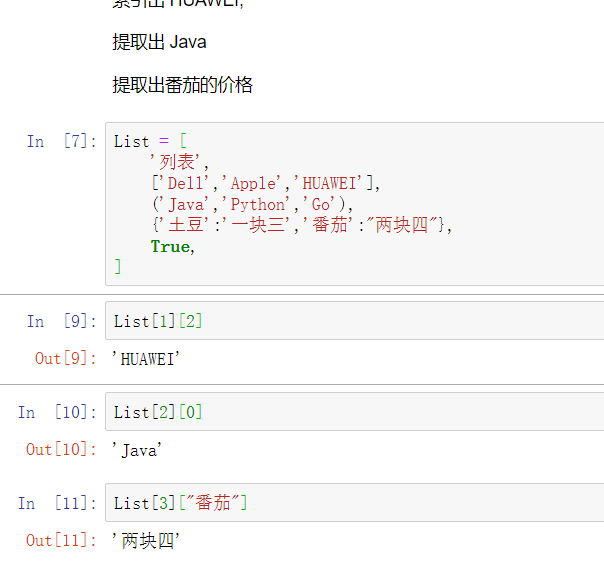Click the In [11] prompt label
The height and width of the screenshot is (579, 604).
tap(55, 503)
